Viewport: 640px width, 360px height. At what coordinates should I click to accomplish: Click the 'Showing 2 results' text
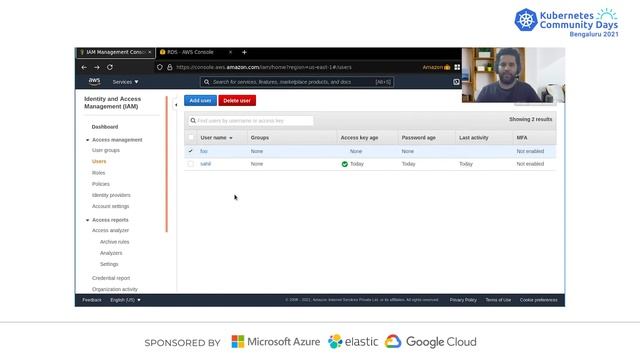coord(530,119)
